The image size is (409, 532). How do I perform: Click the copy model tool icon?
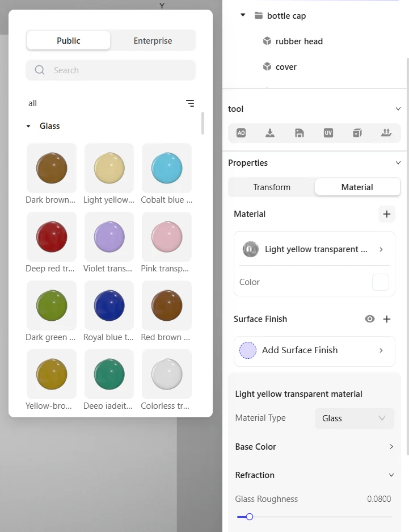click(x=357, y=133)
